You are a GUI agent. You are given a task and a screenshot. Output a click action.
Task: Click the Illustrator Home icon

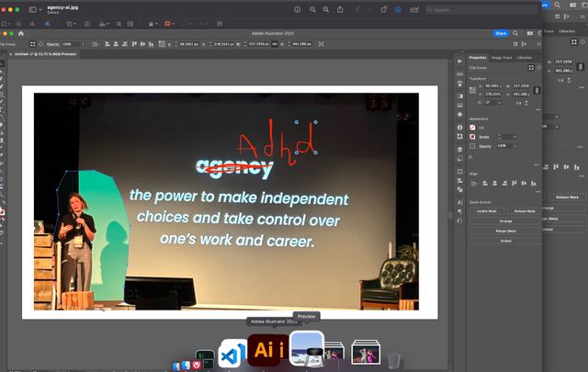[21, 33]
